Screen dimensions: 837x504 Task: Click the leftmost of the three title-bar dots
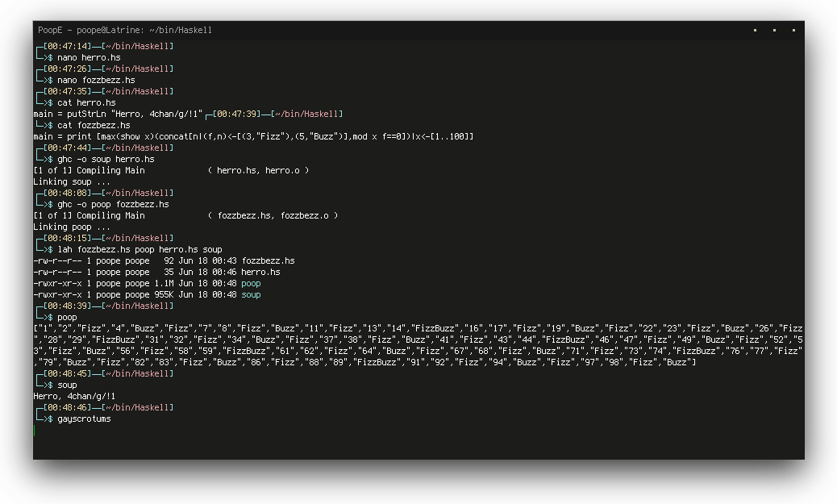click(756, 31)
